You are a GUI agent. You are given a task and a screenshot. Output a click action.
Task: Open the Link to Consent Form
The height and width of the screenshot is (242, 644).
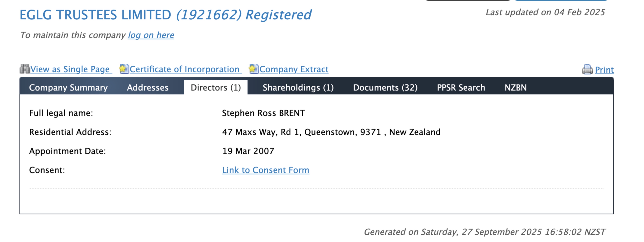[266, 170]
